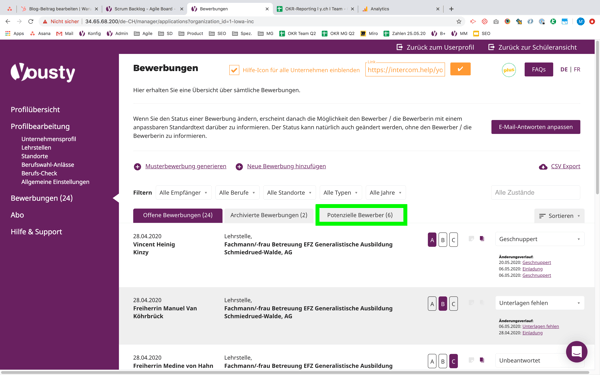Open a new browser tab
The image size is (600, 375).
(x=451, y=9)
